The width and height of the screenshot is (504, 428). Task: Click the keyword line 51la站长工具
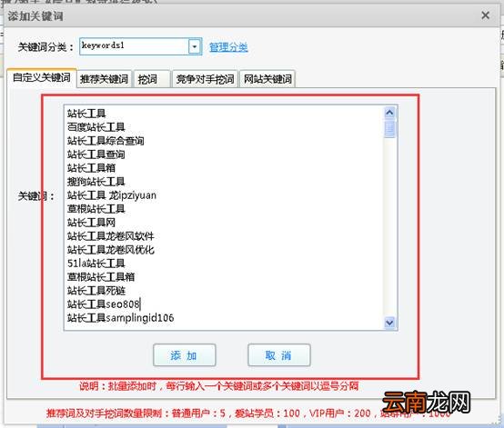pos(96,264)
